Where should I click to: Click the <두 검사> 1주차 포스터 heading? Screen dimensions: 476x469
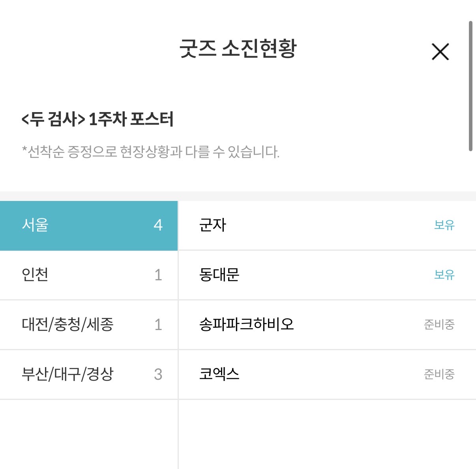(97, 119)
